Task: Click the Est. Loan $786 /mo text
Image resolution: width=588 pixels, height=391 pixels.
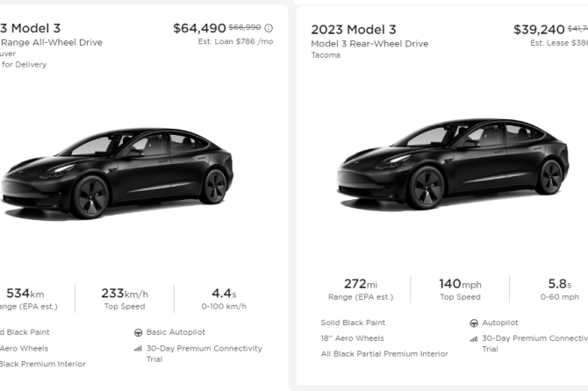Action: click(x=235, y=41)
